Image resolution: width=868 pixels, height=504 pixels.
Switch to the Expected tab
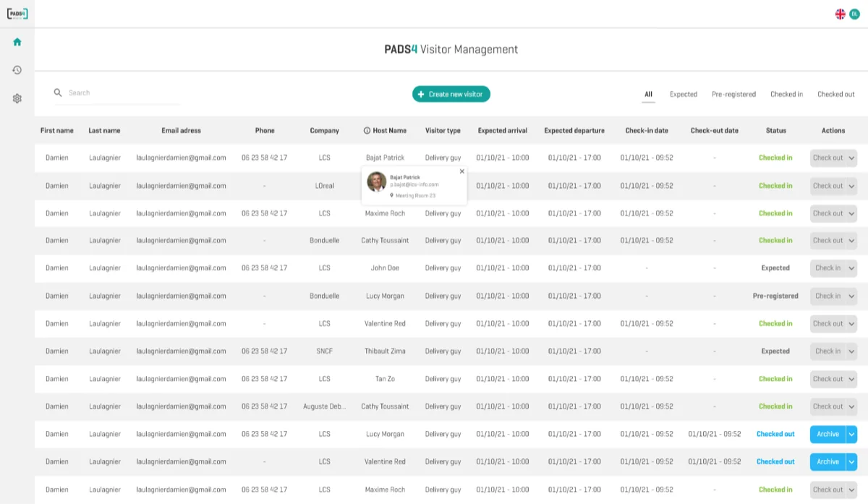tap(684, 94)
